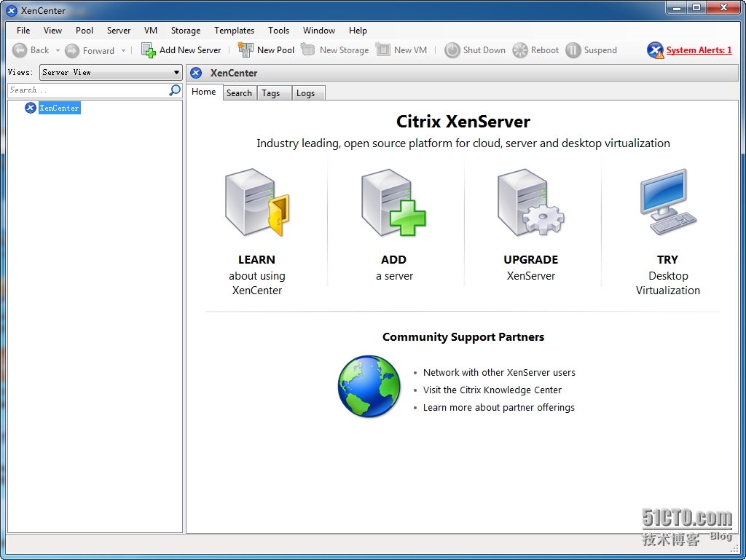Switch to the Home tab
The height and width of the screenshot is (560, 746).
pos(204,92)
